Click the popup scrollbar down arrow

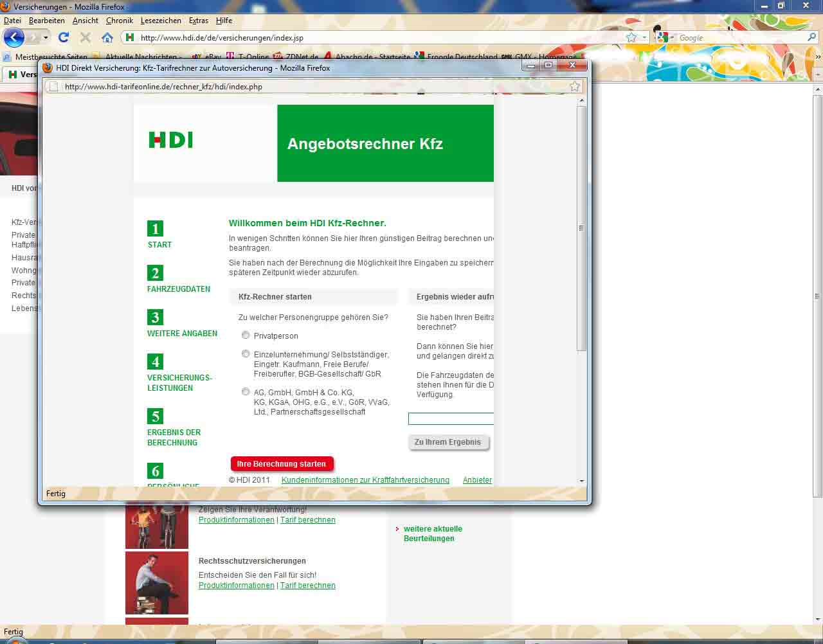(x=581, y=481)
